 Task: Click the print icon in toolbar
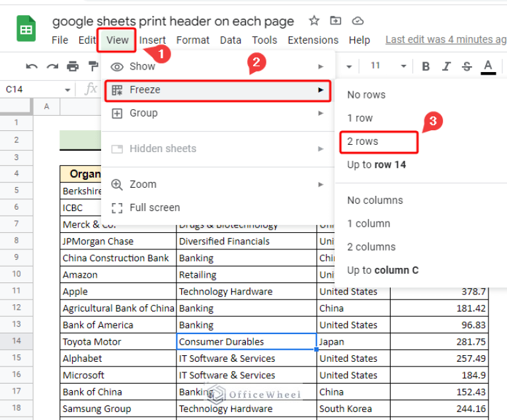pyautogui.click(x=73, y=66)
